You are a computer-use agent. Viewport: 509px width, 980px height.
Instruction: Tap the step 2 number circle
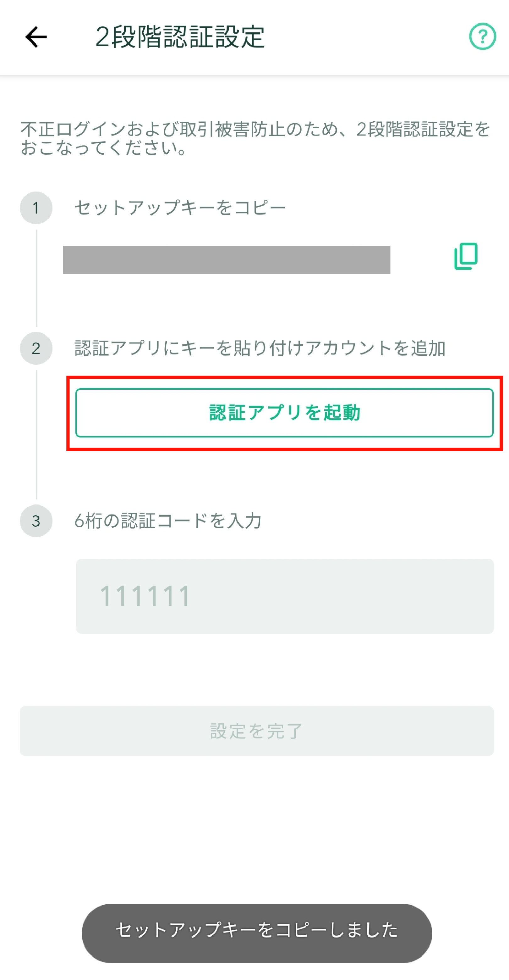click(36, 348)
